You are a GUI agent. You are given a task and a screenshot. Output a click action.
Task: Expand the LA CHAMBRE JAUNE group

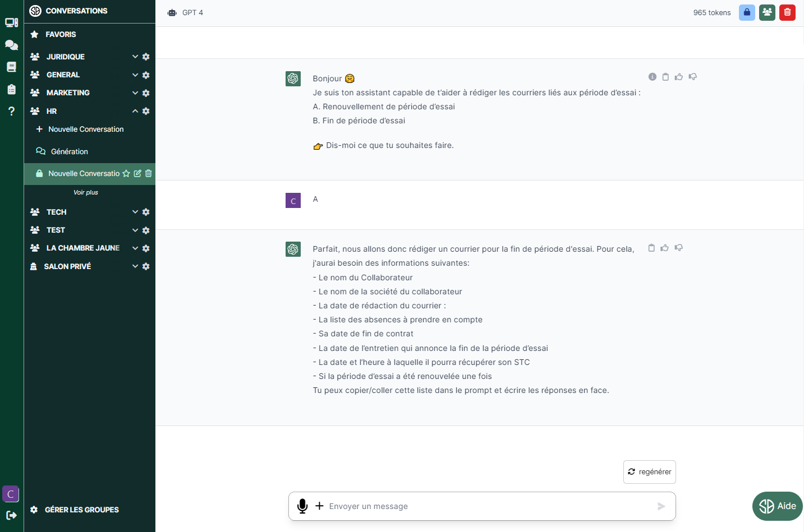(135, 248)
